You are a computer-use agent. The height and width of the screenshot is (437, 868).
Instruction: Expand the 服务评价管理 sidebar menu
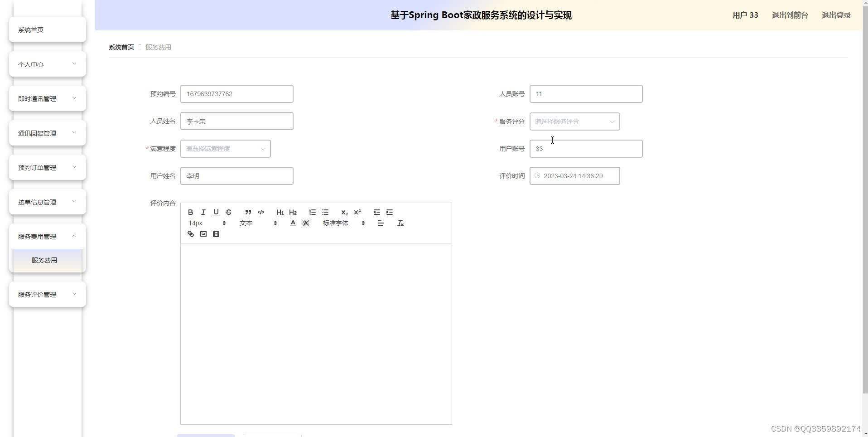pos(48,294)
